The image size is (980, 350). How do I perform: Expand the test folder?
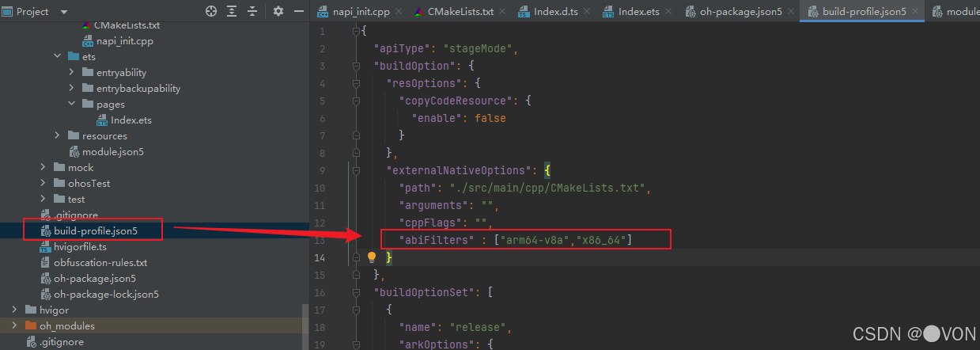[43, 199]
